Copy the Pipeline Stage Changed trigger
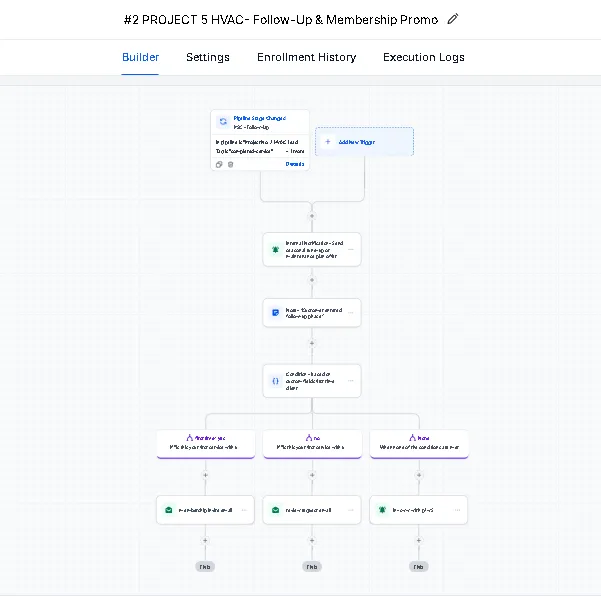Screen dimensions: 601x596 click(219, 164)
